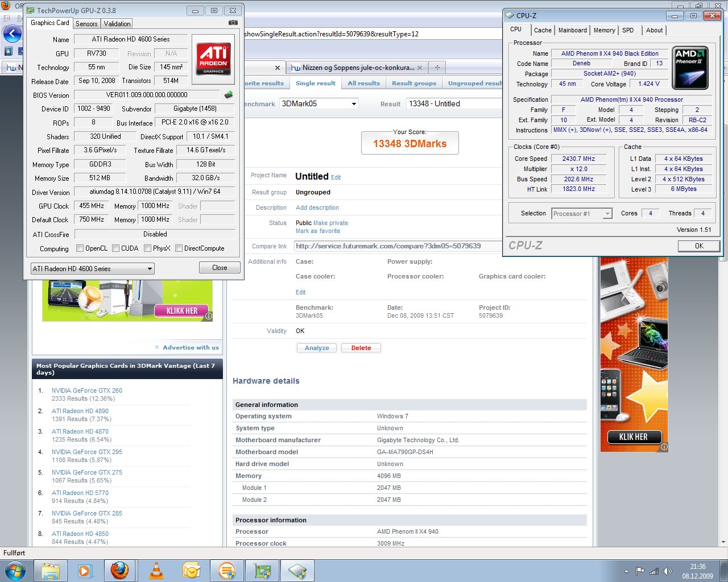The height and width of the screenshot is (582, 728).
Task: Switch to Firefox on the taskbar
Action: coord(119,571)
